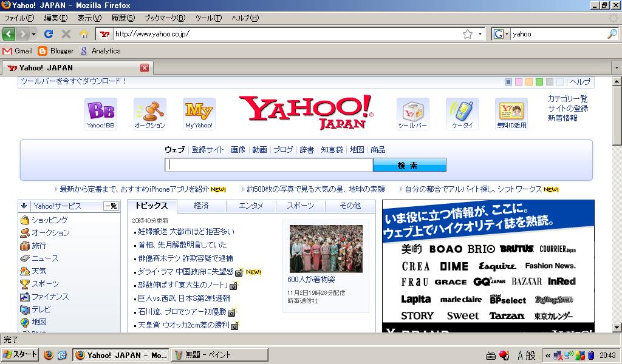Open headline 妊婦搬送 大都市ほど拒否多い
This screenshot has width=622, height=364.
tap(186, 232)
